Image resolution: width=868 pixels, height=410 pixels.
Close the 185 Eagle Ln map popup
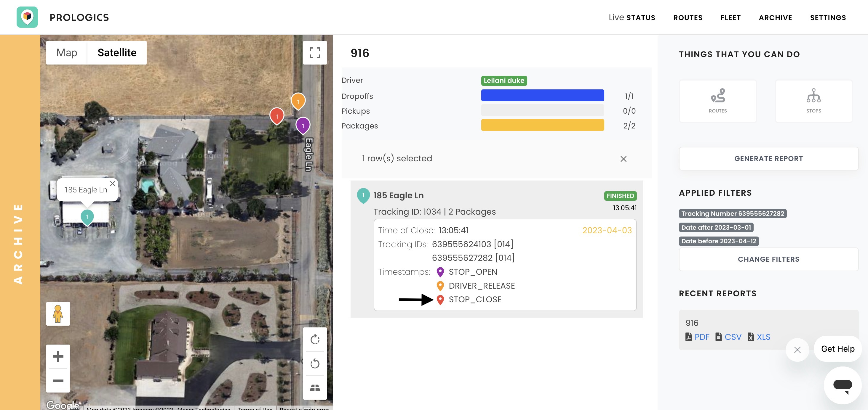113,184
